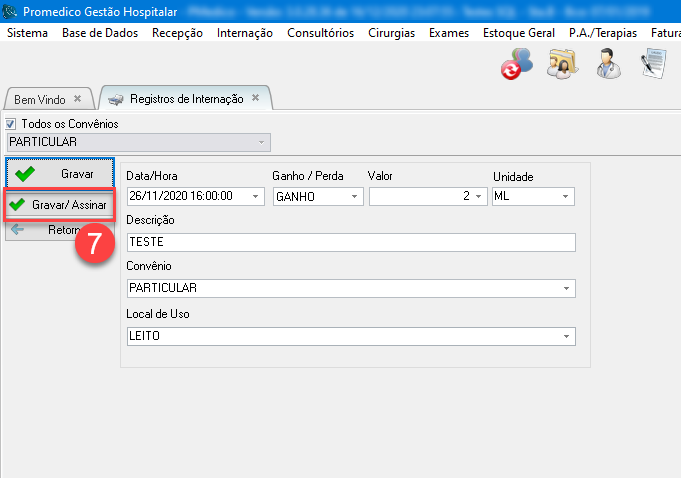The height and width of the screenshot is (478, 681).
Task: Click the Promedico app icon in title bar
Action: (10, 11)
